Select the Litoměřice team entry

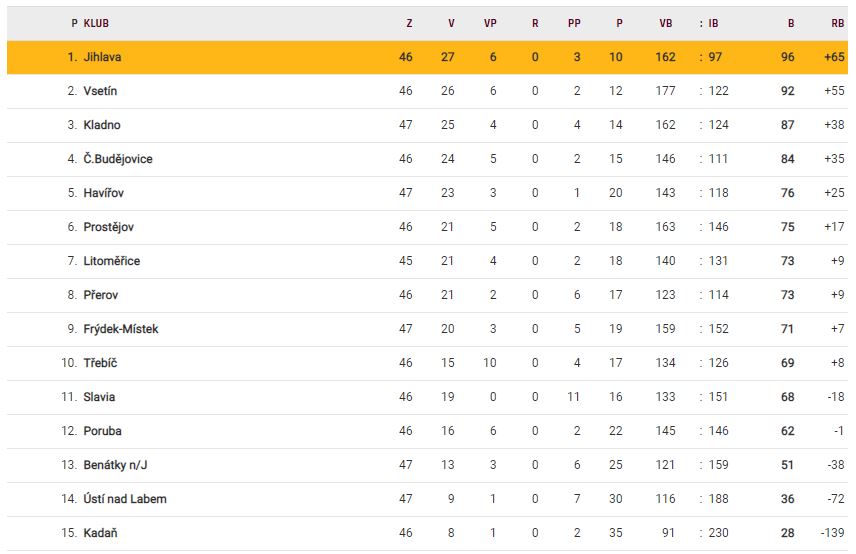112,261
